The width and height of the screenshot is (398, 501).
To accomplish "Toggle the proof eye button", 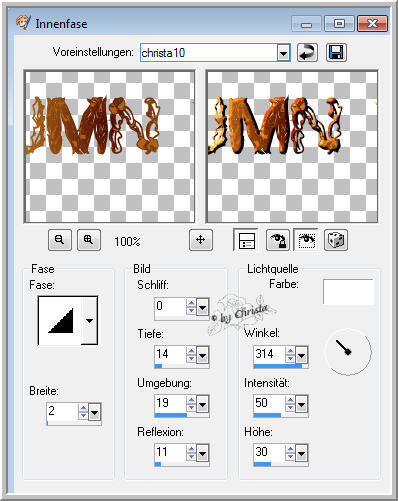I will click(x=306, y=240).
